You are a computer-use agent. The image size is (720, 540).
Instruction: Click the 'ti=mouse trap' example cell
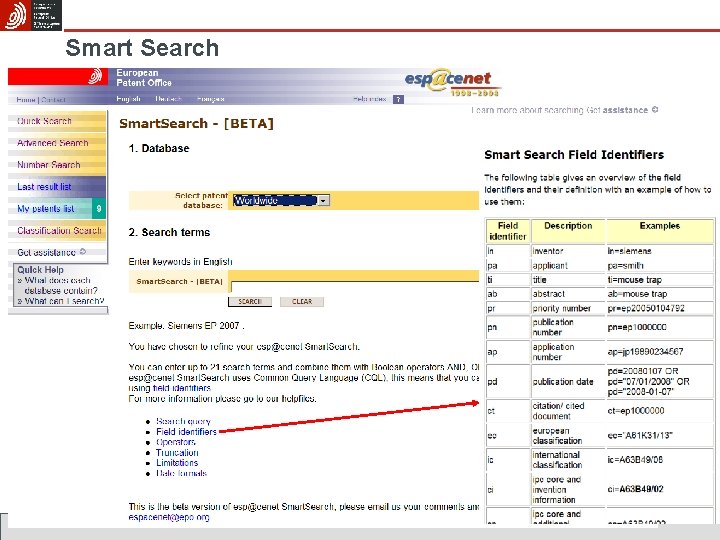pos(659,280)
